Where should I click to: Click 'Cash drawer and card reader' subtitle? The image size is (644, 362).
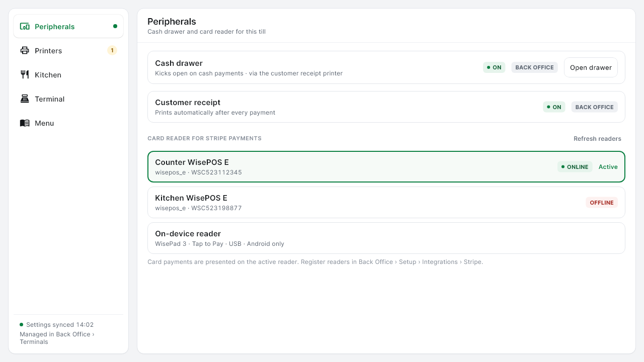(x=206, y=32)
